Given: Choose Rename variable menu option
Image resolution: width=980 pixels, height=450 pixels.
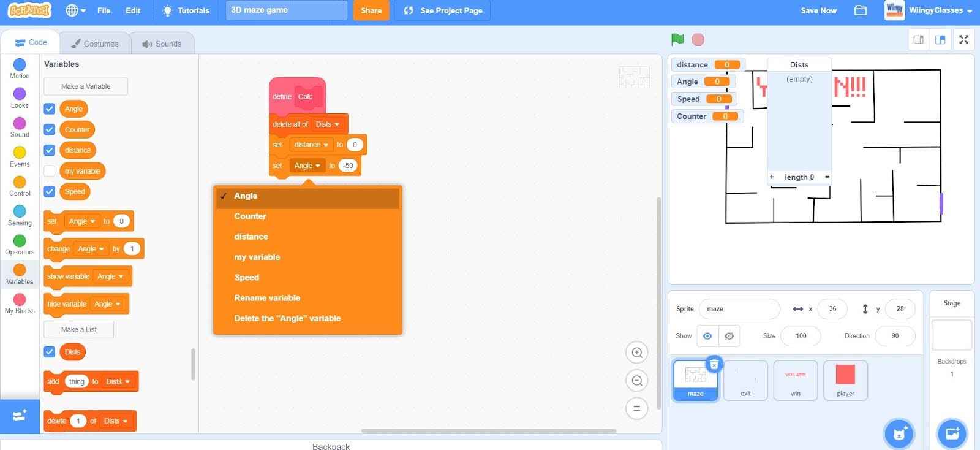Looking at the screenshot, I should coord(307,298).
